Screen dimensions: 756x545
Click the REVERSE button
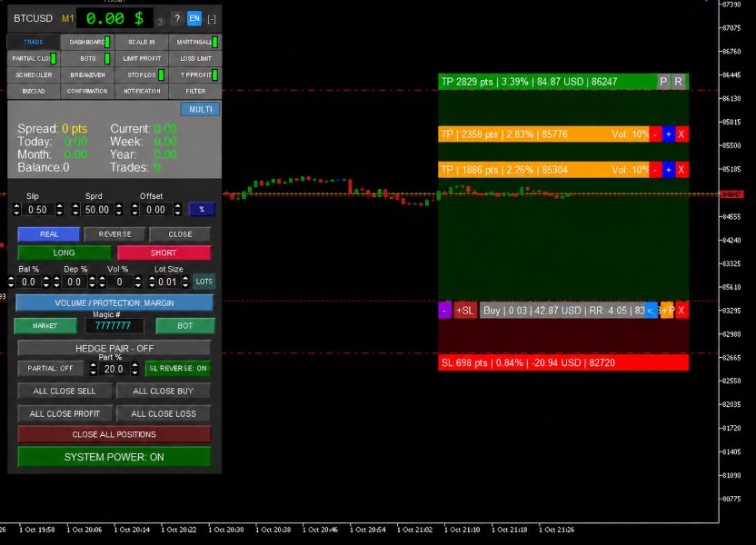tap(114, 234)
